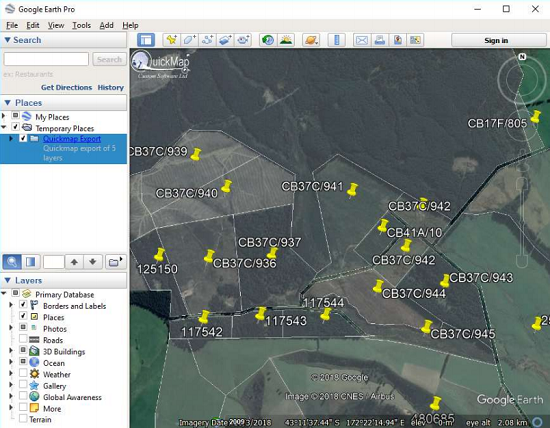The image size is (550, 428).
Task: Uncheck the Borders and Labels layer
Action: (23, 305)
